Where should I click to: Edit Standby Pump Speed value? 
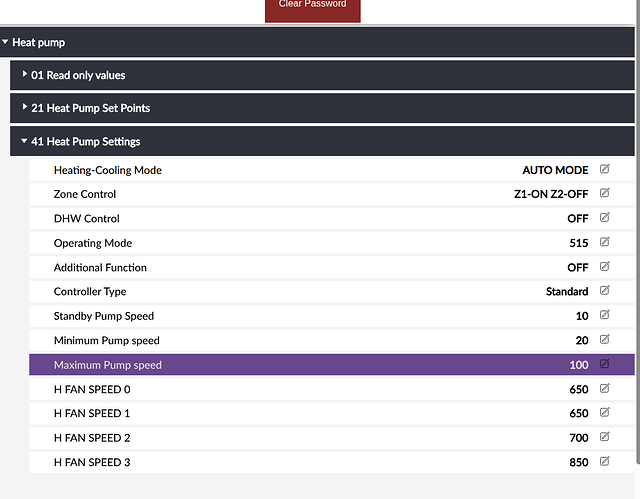click(604, 316)
